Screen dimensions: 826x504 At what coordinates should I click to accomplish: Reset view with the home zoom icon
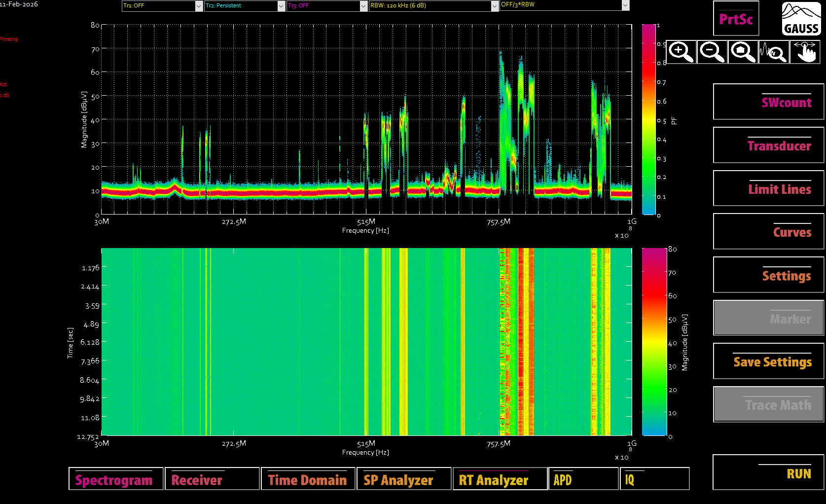pyautogui.click(x=743, y=51)
